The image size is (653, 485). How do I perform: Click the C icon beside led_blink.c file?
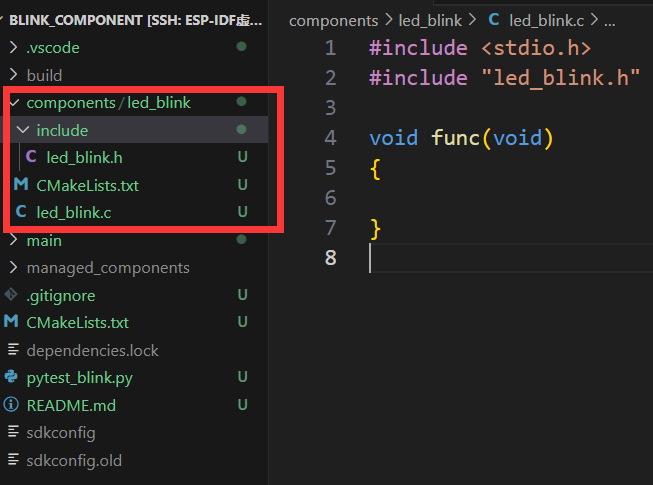(x=21, y=212)
